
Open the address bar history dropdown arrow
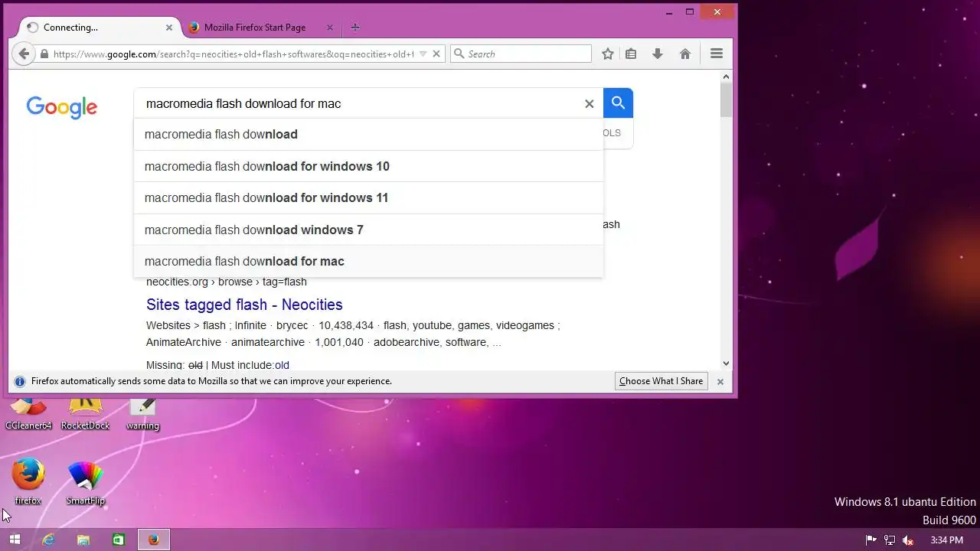[x=423, y=54]
